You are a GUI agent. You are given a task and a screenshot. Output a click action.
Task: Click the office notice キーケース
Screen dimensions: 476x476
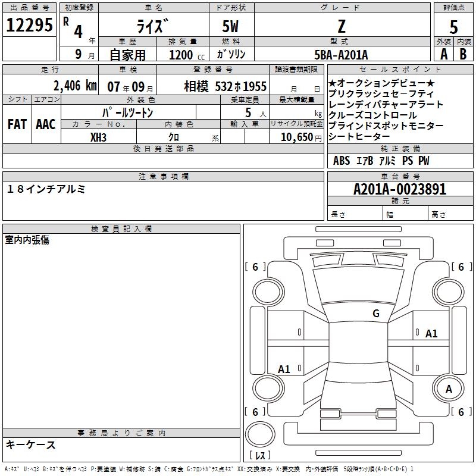coord(31,445)
